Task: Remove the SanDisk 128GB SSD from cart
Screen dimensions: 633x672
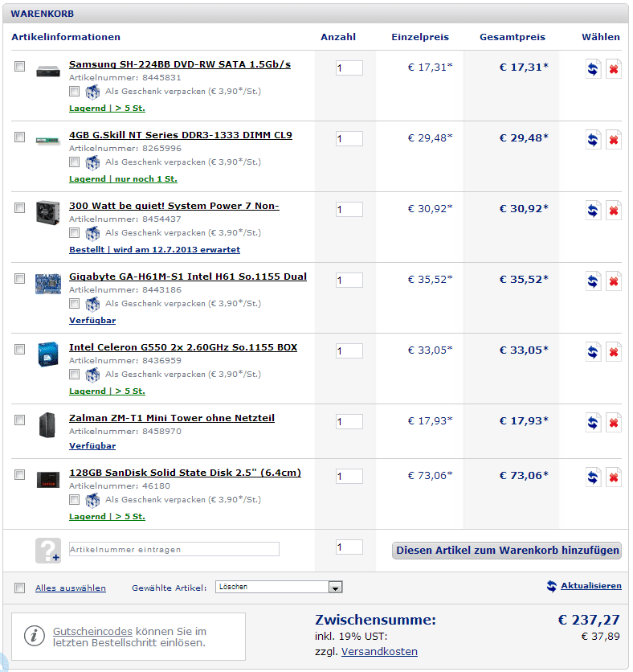Action: click(614, 477)
